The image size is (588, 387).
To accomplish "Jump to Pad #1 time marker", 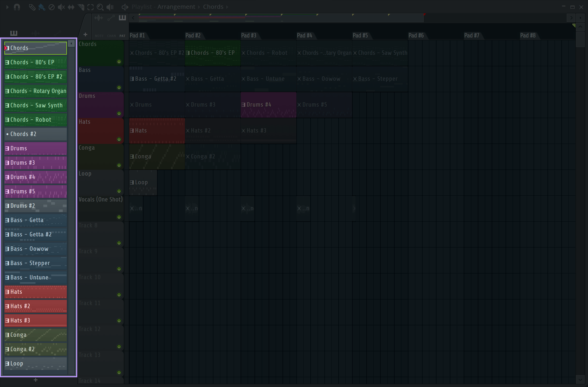I will (137, 36).
